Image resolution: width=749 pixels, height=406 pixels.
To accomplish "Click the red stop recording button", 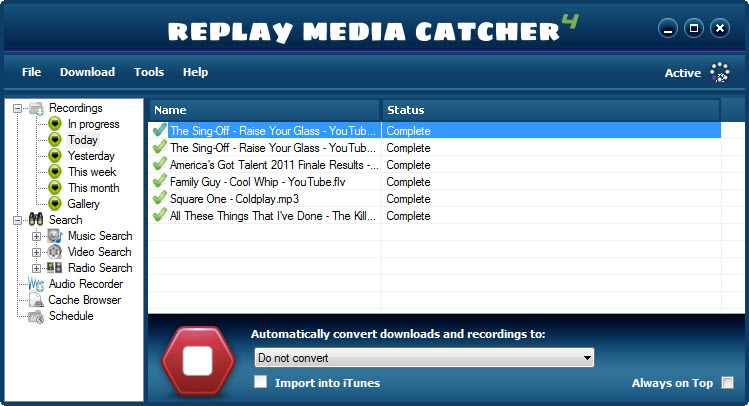I will [x=198, y=361].
